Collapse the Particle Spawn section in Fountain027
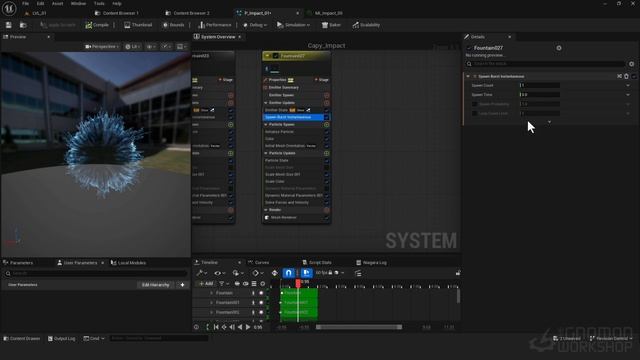 (x=266, y=124)
